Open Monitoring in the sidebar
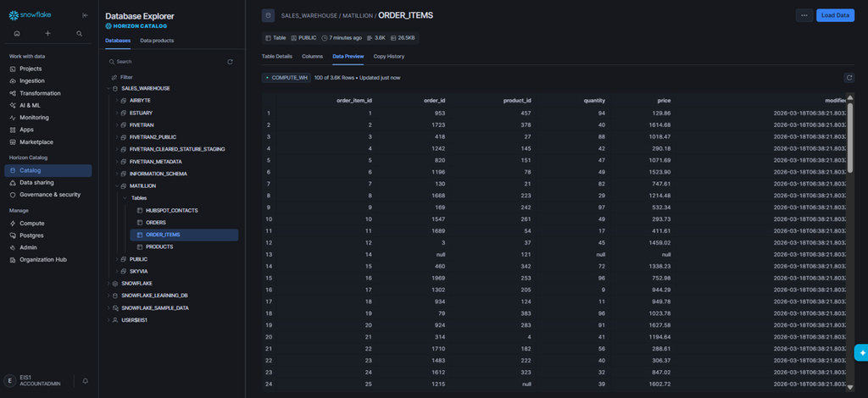Image resolution: width=868 pixels, height=398 pixels. tap(48, 117)
